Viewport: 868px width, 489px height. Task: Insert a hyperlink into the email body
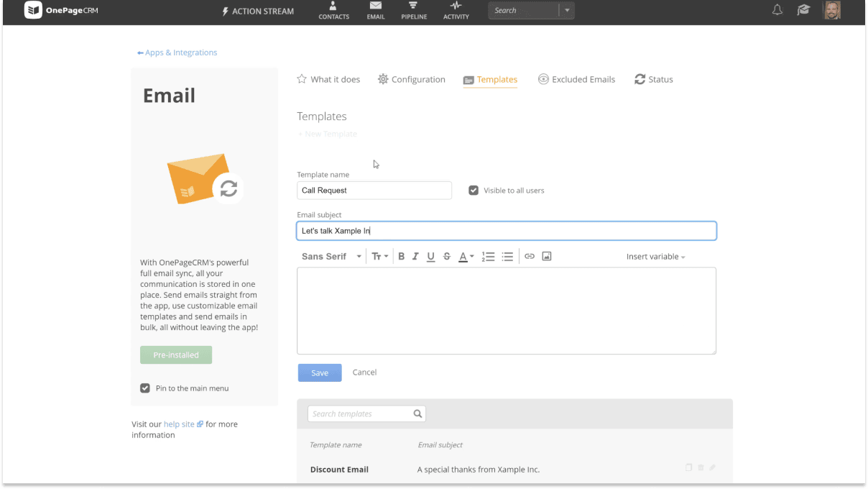pyautogui.click(x=530, y=256)
